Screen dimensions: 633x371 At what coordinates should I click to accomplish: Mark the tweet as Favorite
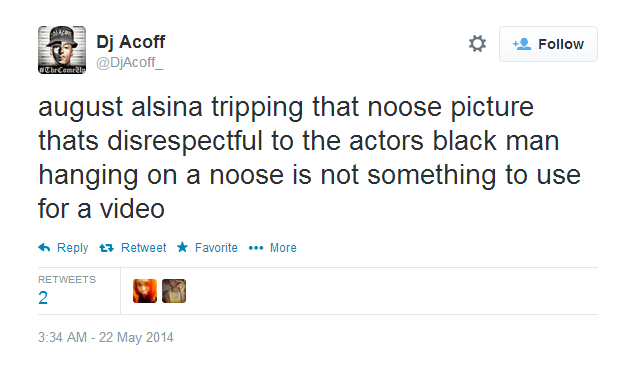(216, 247)
